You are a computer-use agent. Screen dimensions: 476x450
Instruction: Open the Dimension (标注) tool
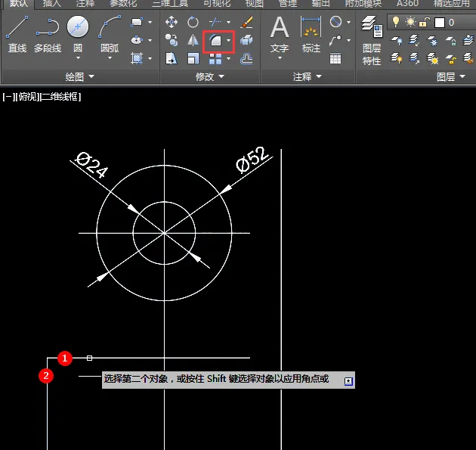point(311,34)
